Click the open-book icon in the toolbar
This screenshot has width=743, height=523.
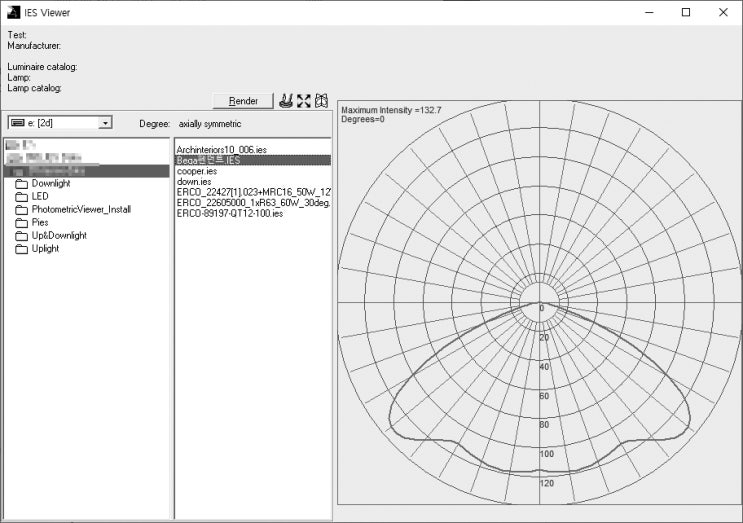pyautogui.click(x=321, y=101)
